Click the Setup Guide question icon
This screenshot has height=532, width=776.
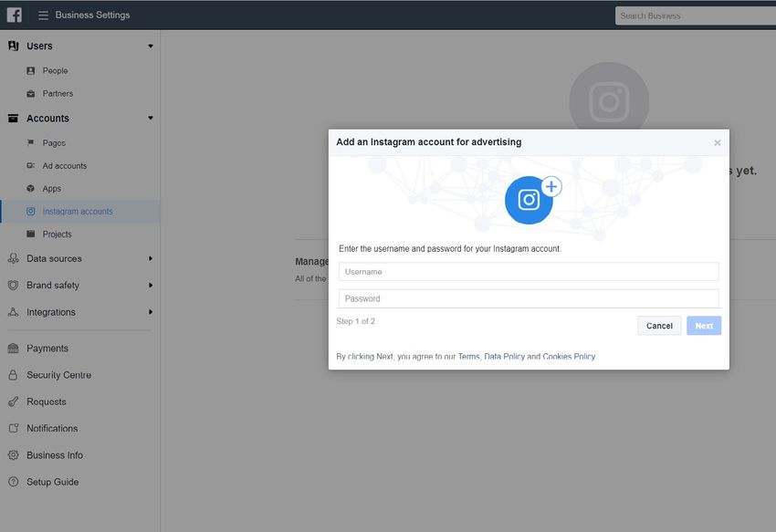[14, 482]
